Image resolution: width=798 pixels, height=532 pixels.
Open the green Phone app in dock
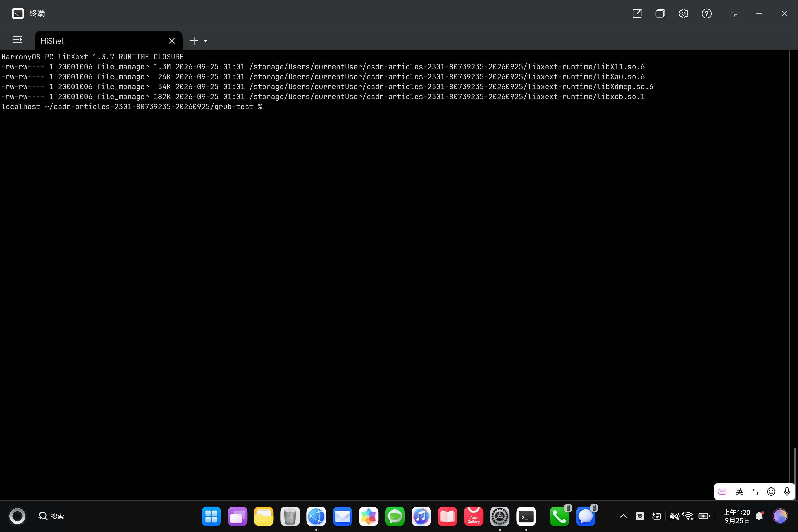559,516
